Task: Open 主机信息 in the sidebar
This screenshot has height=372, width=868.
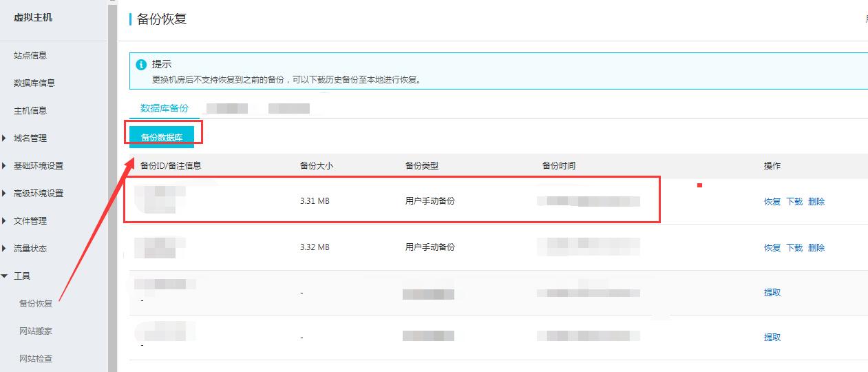Action: (x=30, y=110)
